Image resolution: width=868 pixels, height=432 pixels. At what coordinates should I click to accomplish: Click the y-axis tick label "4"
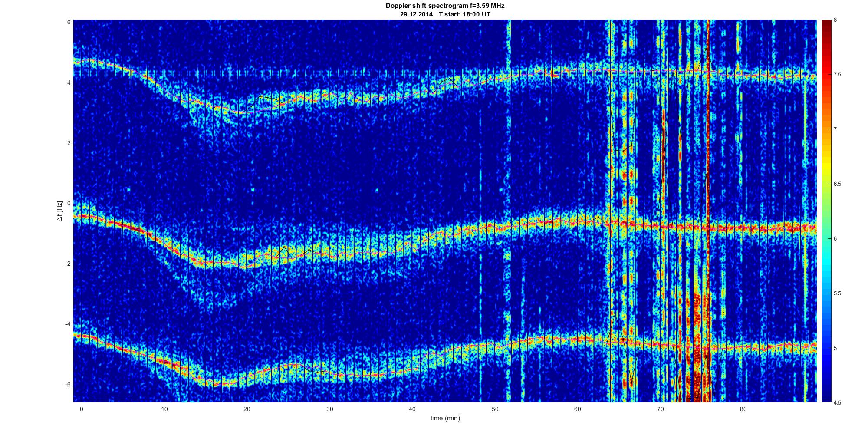pyautogui.click(x=69, y=82)
